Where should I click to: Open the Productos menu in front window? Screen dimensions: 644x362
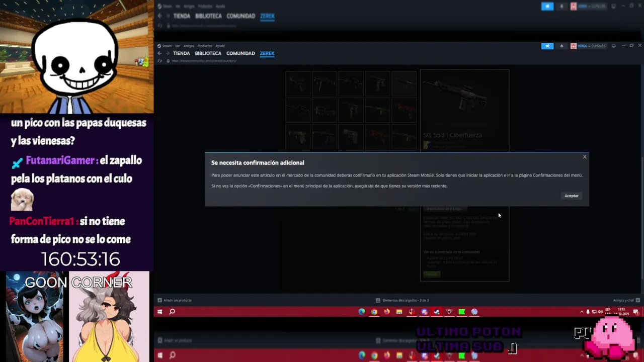[205, 46]
